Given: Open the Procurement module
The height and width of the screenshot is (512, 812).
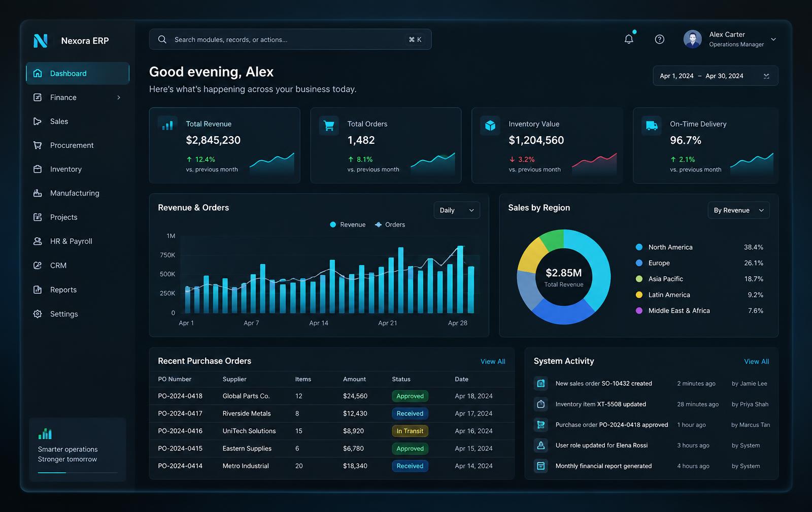Looking at the screenshot, I should pos(78,145).
